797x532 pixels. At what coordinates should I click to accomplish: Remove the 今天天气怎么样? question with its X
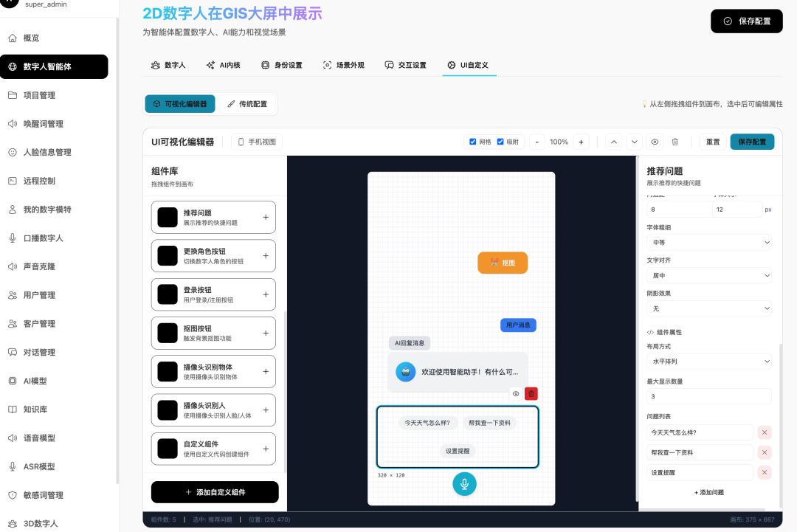764,432
